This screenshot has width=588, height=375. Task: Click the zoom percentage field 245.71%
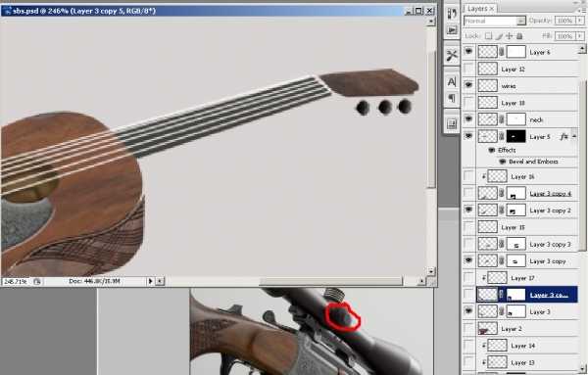[16, 281]
